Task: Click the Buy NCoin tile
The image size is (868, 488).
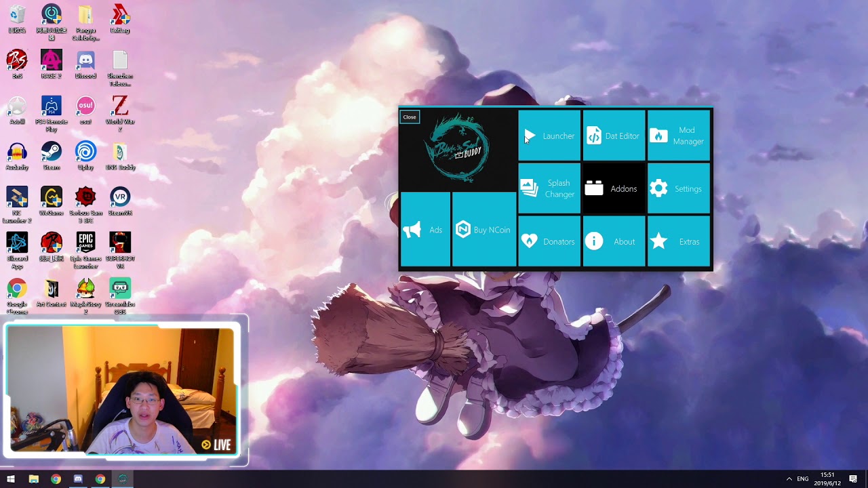Action: (484, 230)
